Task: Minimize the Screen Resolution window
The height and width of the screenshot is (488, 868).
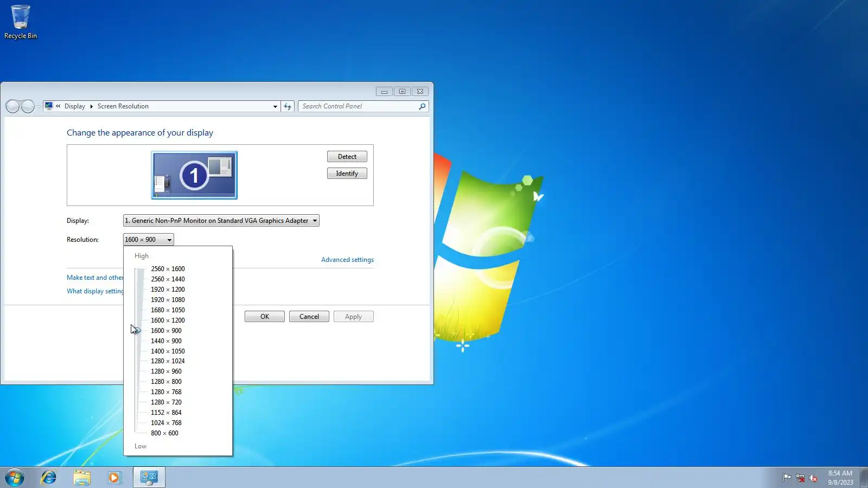Action: [384, 92]
